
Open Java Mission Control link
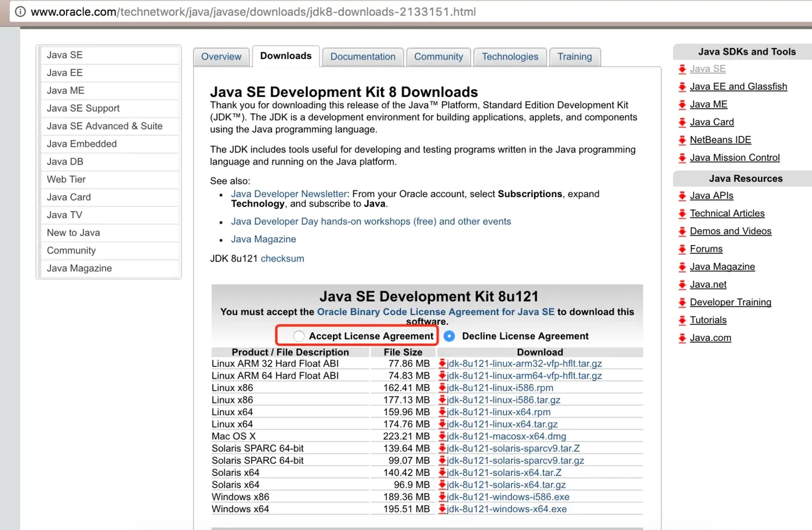coord(735,158)
